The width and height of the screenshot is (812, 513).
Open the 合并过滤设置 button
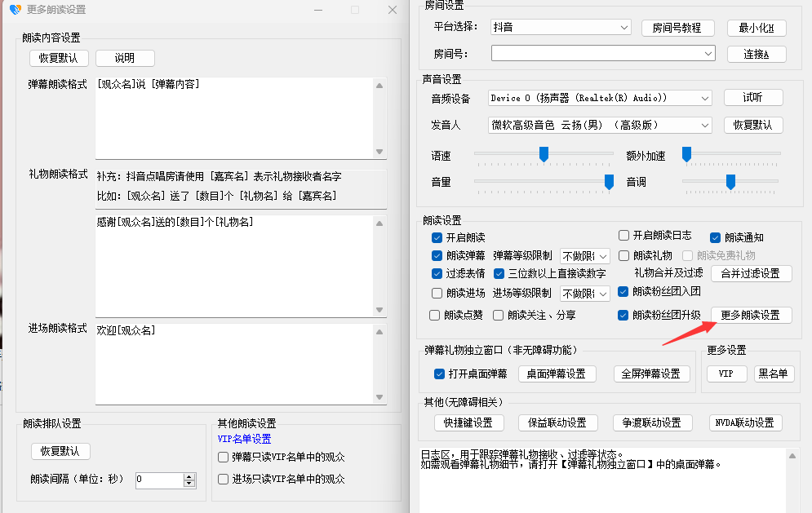tap(751, 273)
